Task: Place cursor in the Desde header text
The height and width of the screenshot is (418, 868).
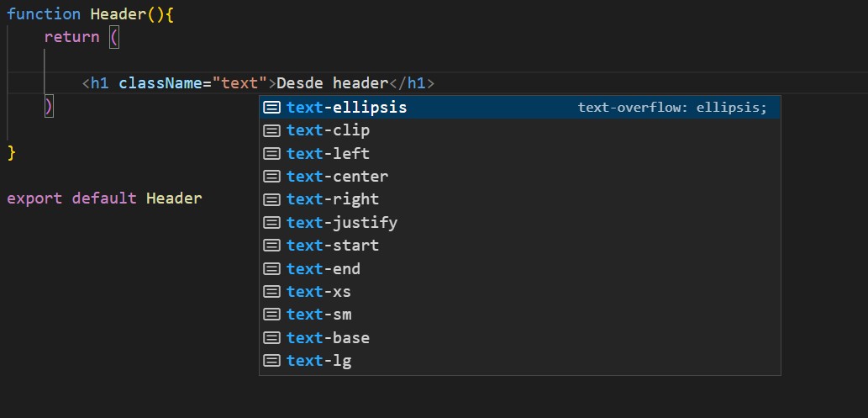Action: coord(332,83)
